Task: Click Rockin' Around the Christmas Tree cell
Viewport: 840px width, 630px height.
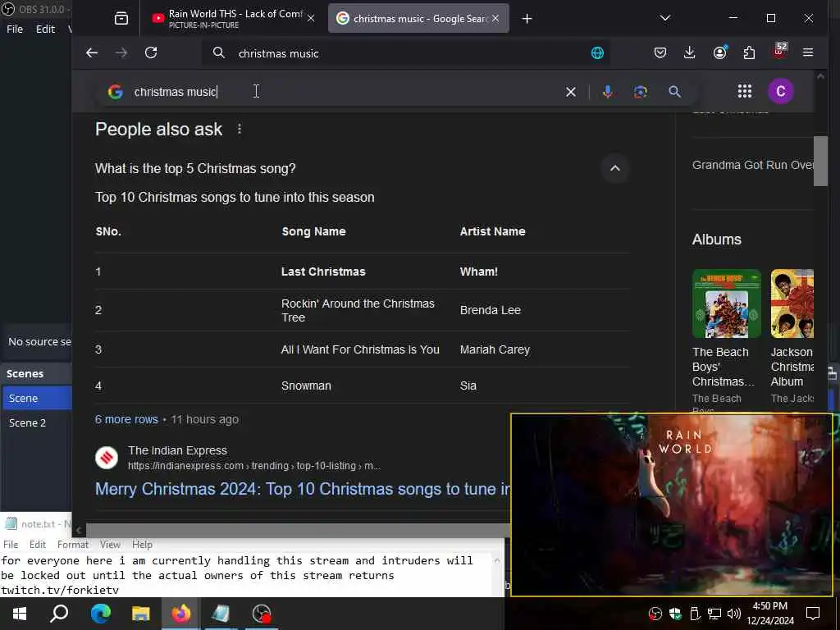Action: point(358,310)
